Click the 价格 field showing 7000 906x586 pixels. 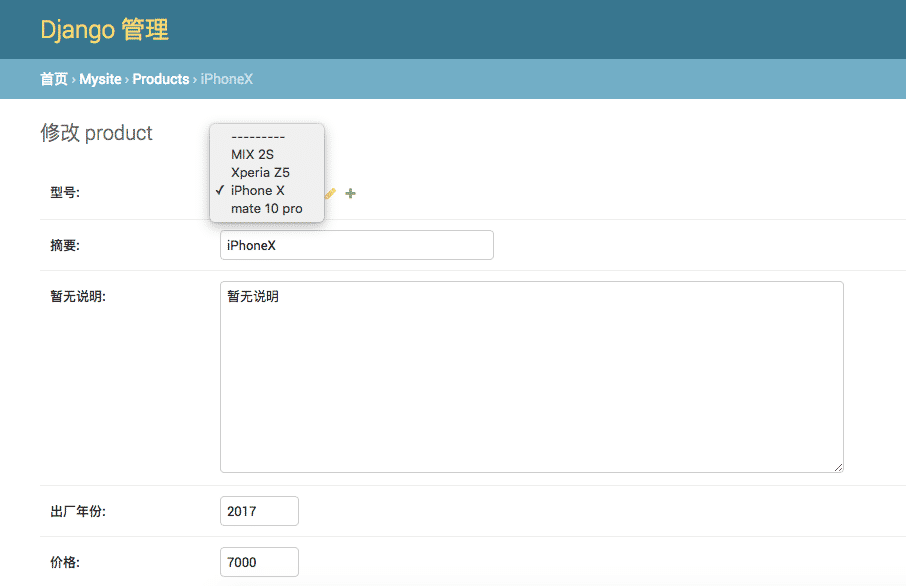point(259,562)
